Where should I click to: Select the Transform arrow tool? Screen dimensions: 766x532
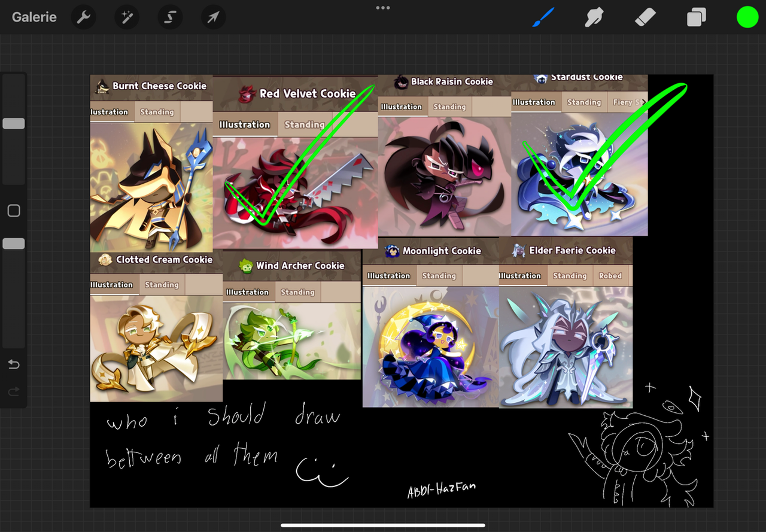[x=213, y=17]
